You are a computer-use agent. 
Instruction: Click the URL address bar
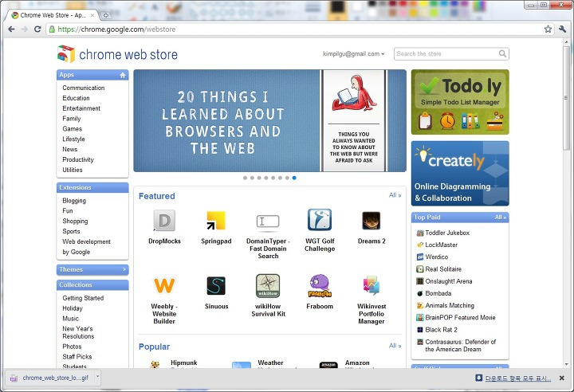[x=295, y=29]
